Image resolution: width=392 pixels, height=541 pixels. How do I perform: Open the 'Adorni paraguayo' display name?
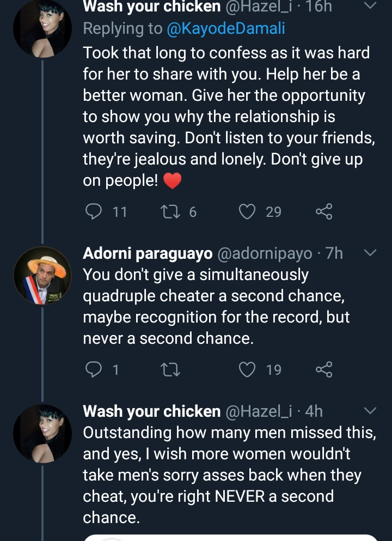tap(148, 253)
